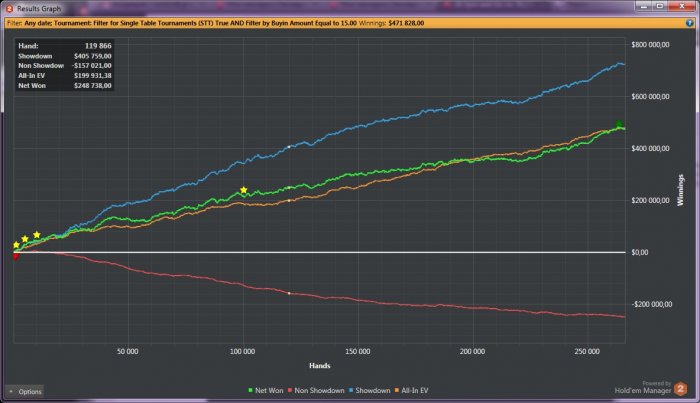This screenshot has width=700, height=403.
Task: Maximize the Results Graph window
Action: coord(659,6)
